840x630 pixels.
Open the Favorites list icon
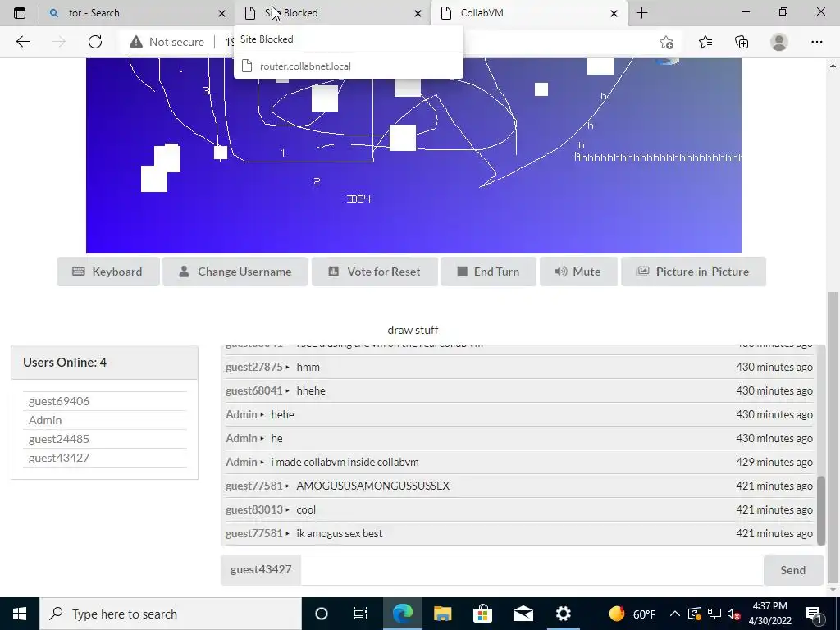[x=705, y=42]
